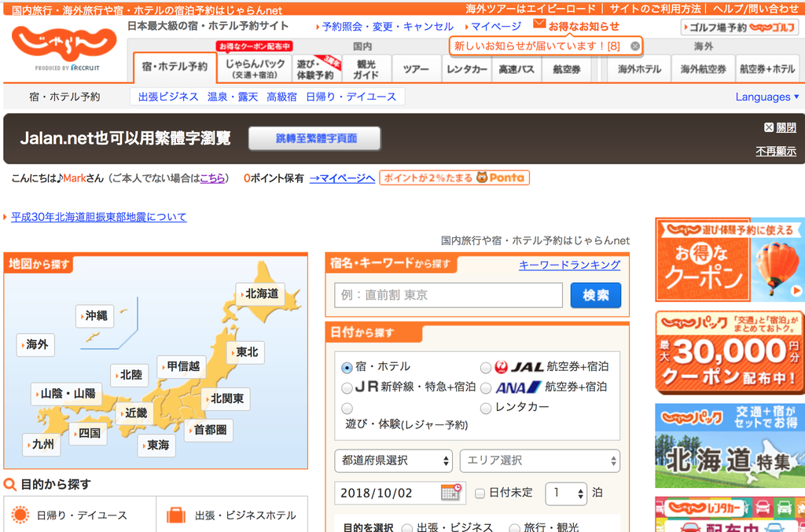805x532 pixels.
Task: Select 東海 region on the map
Action: pyautogui.click(x=156, y=446)
